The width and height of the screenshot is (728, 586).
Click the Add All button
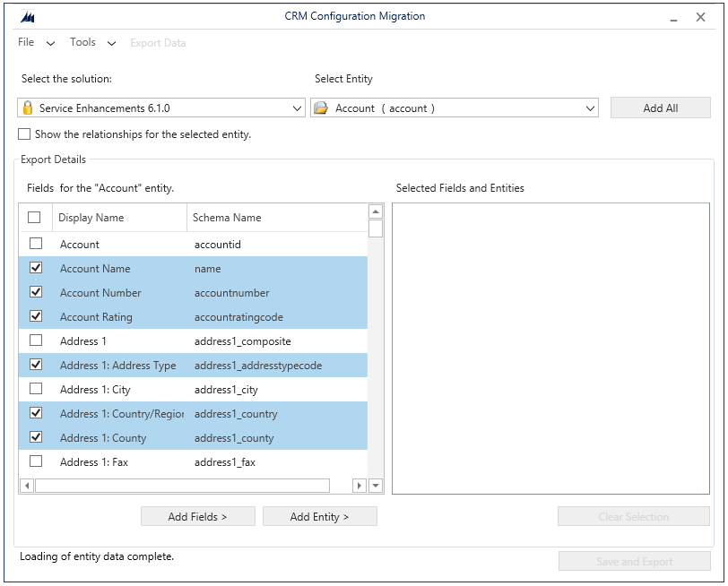coord(660,107)
